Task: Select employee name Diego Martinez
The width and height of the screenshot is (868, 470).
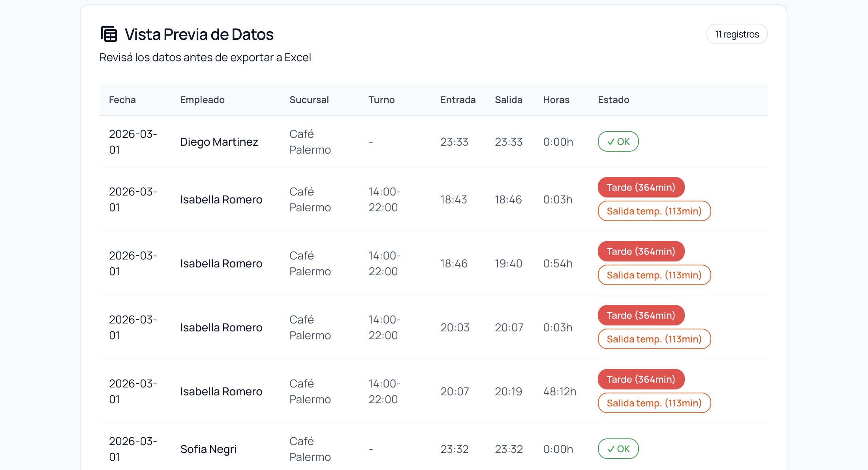Action: [x=219, y=142]
